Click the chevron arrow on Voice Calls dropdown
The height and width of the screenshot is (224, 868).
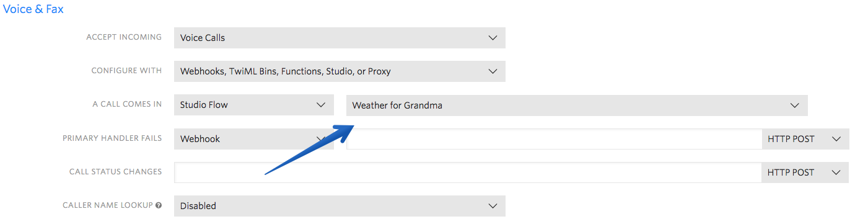tap(493, 38)
